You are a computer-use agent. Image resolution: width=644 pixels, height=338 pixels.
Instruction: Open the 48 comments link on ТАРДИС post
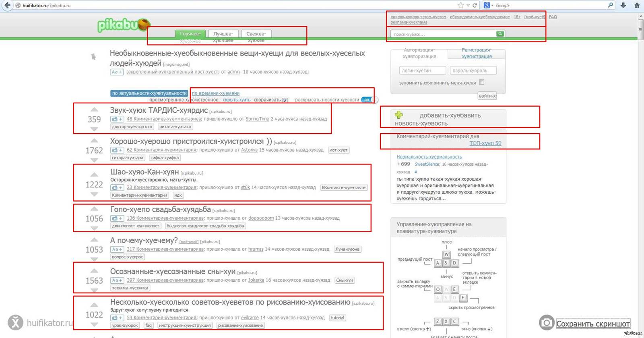click(x=164, y=119)
